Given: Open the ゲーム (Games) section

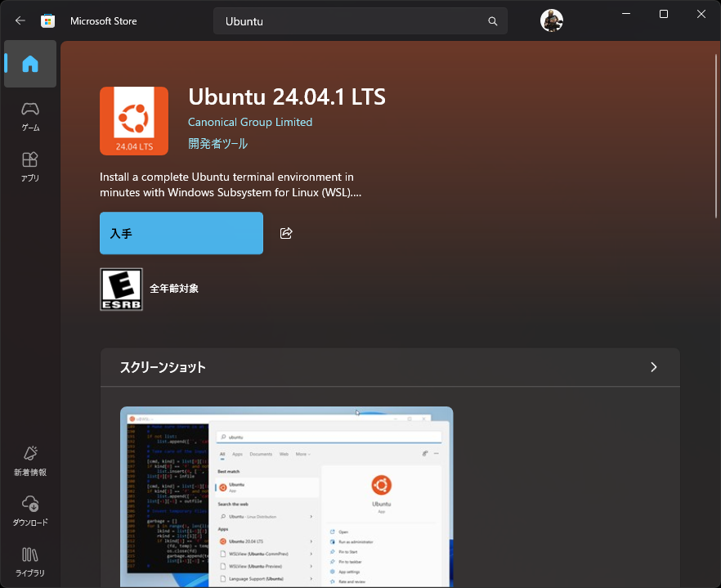Looking at the screenshot, I should 30,115.
